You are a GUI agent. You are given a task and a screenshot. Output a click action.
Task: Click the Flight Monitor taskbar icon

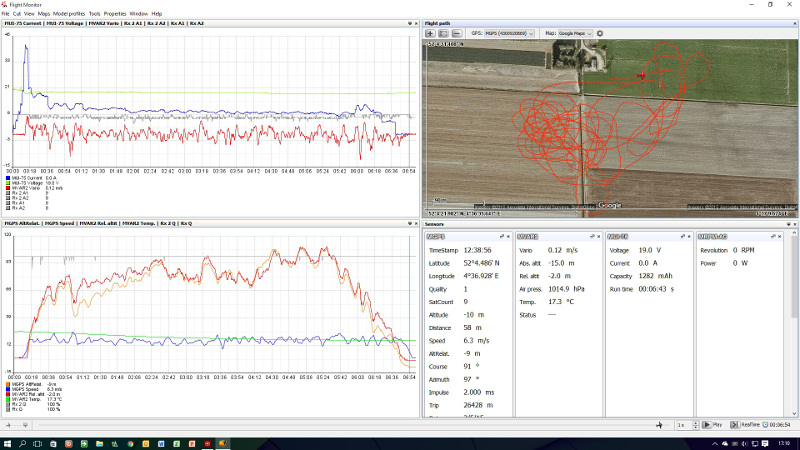pyautogui.click(x=223, y=444)
